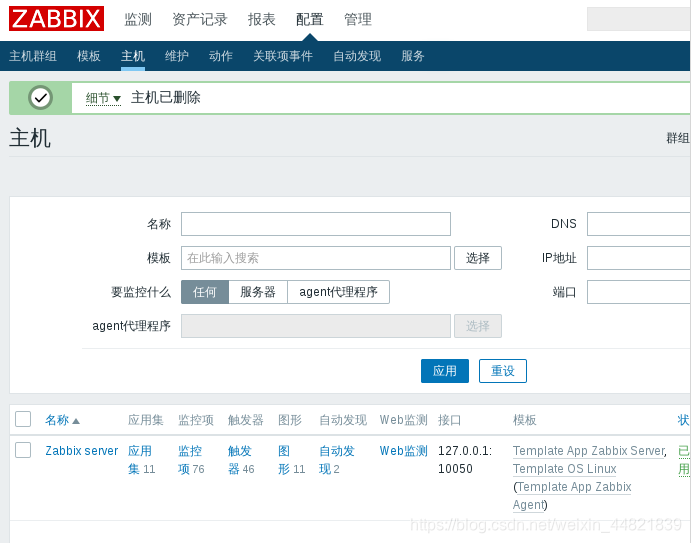The image size is (691, 543).
Task: Click the success checkmark icon
Action: (41, 97)
